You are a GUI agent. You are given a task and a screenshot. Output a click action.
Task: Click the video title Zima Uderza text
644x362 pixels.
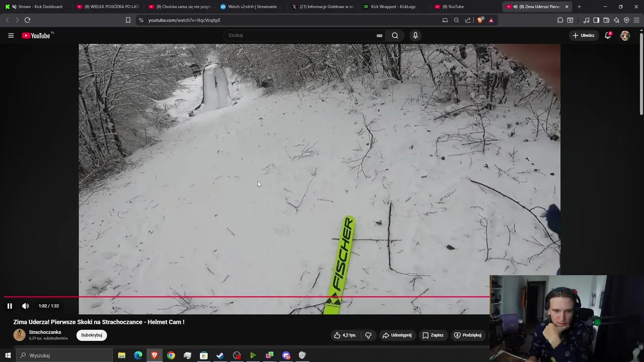click(x=99, y=322)
